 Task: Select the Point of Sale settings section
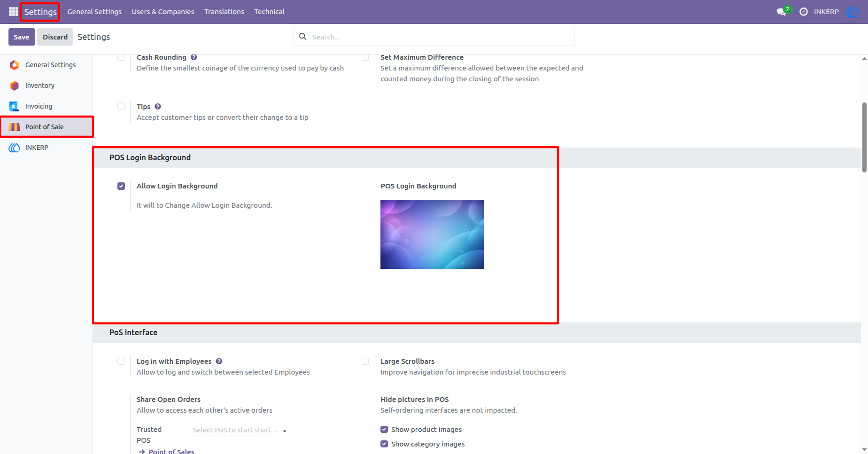[46, 127]
